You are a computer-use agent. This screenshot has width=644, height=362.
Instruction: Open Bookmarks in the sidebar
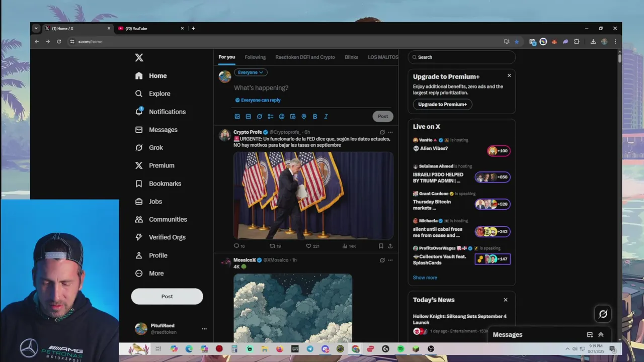pyautogui.click(x=158, y=184)
